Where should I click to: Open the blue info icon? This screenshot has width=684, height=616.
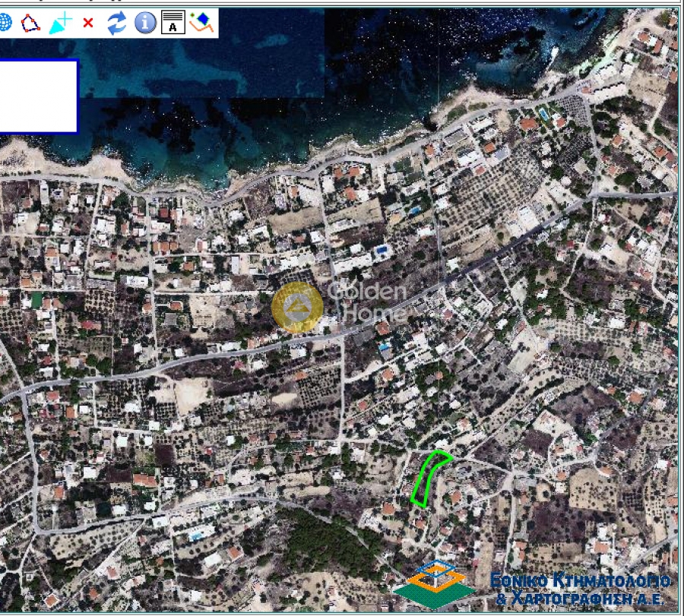144,24
